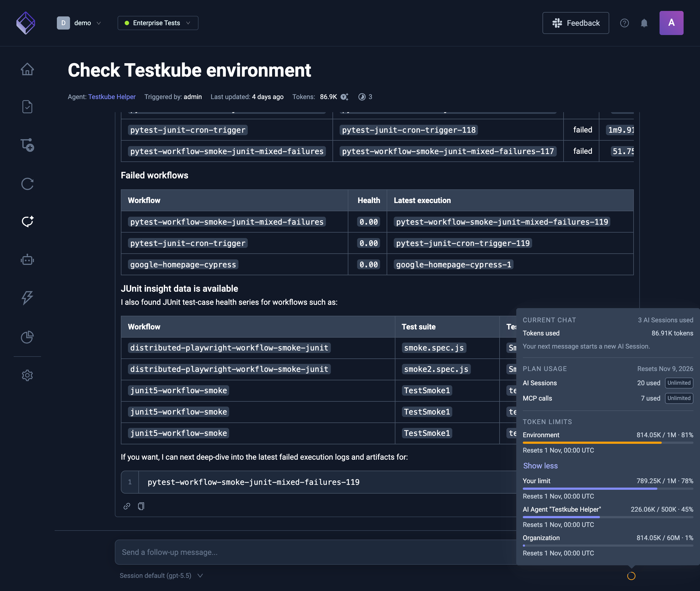Click the user avatar A
700x591 pixels.
click(x=671, y=23)
